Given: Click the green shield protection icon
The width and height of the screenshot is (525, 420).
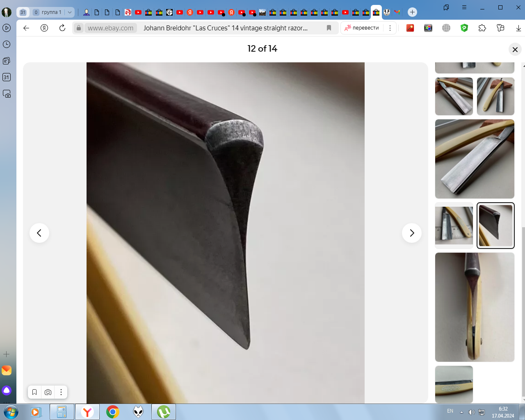Looking at the screenshot, I should pos(464,28).
